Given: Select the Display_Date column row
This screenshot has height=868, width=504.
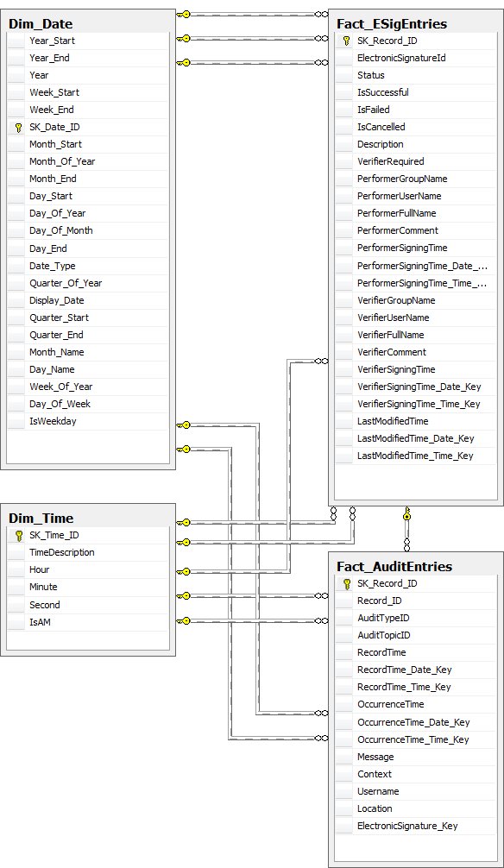Looking at the screenshot, I should pyautogui.click(x=87, y=300).
